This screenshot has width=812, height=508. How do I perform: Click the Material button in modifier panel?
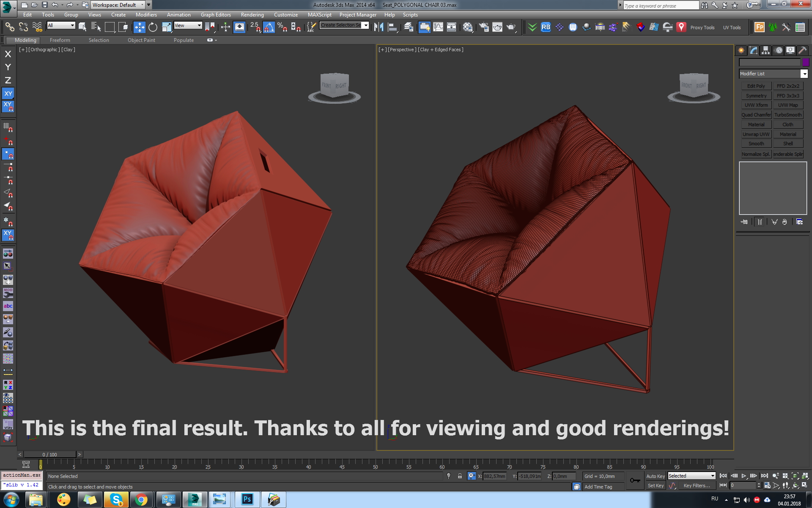point(756,124)
